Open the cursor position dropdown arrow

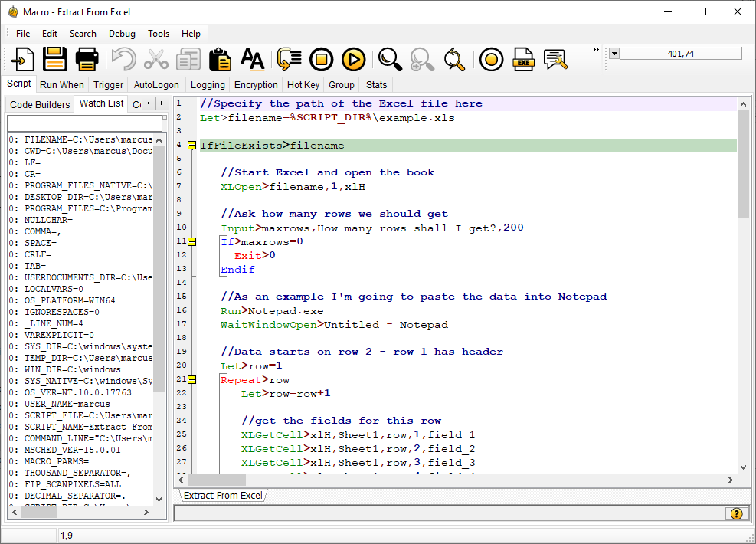pyautogui.click(x=614, y=54)
